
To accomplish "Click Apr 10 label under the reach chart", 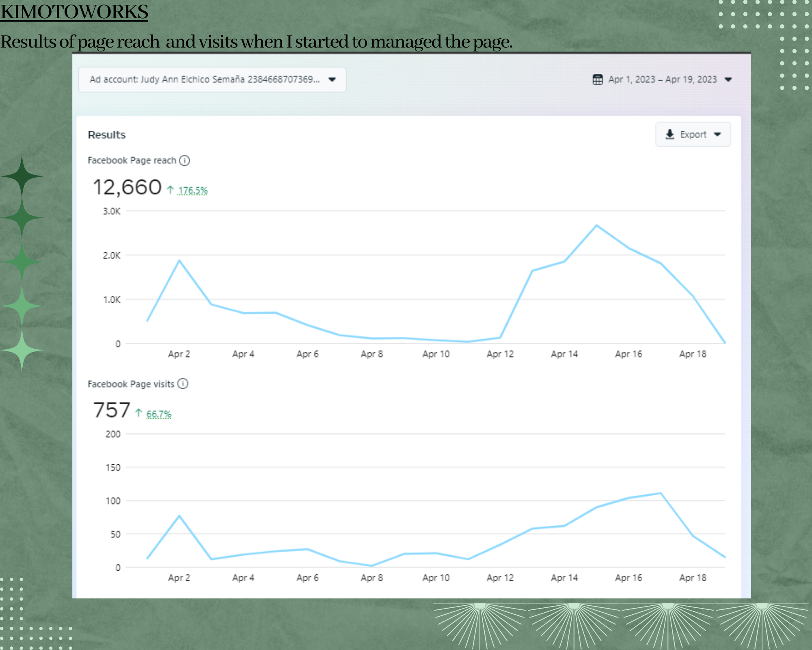I will 436,354.
